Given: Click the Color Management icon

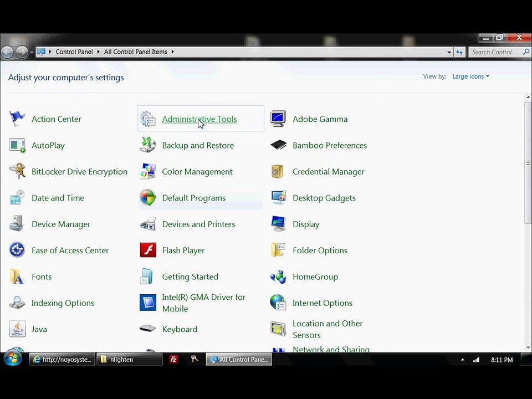Looking at the screenshot, I should click(x=148, y=171).
